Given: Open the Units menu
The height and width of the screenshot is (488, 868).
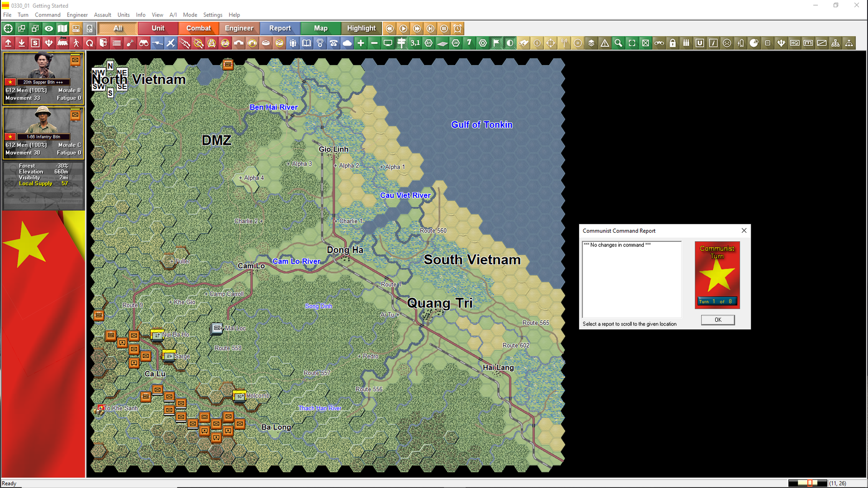Looking at the screenshot, I should pos(123,15).
